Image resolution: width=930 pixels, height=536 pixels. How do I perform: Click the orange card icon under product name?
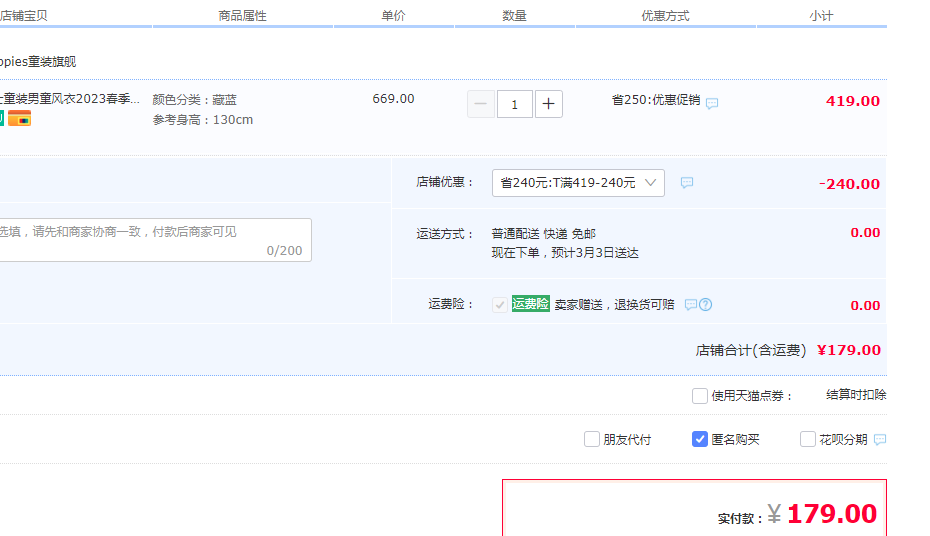click(20, 119)
